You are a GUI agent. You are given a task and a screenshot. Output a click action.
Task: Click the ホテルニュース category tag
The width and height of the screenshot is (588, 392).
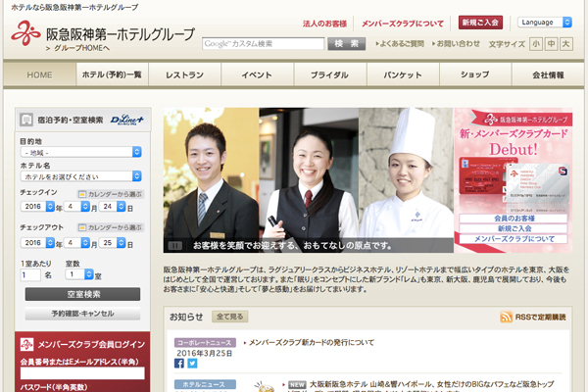point(205,384)
